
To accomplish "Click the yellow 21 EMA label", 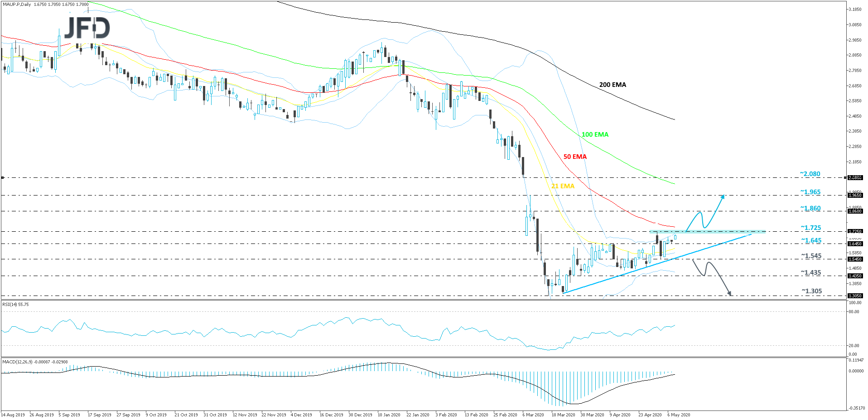I will coord(563,186).
